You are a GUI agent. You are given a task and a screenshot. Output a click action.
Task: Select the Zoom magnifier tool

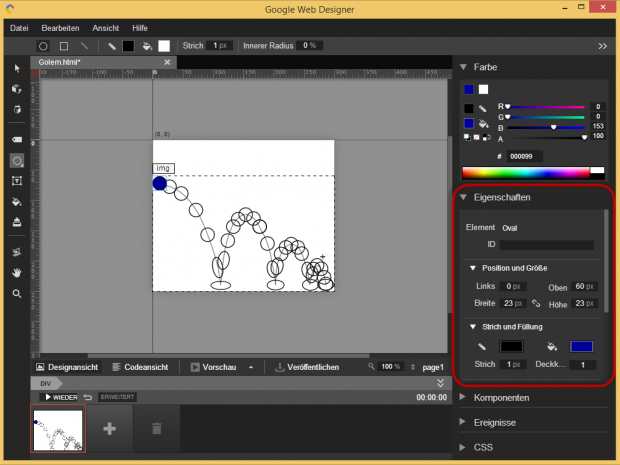click(17, 294)
